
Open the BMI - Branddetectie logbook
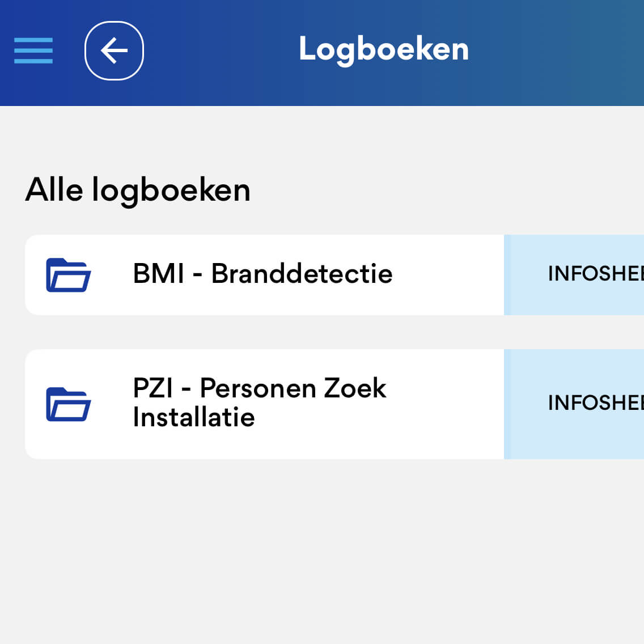pos(262,274)
